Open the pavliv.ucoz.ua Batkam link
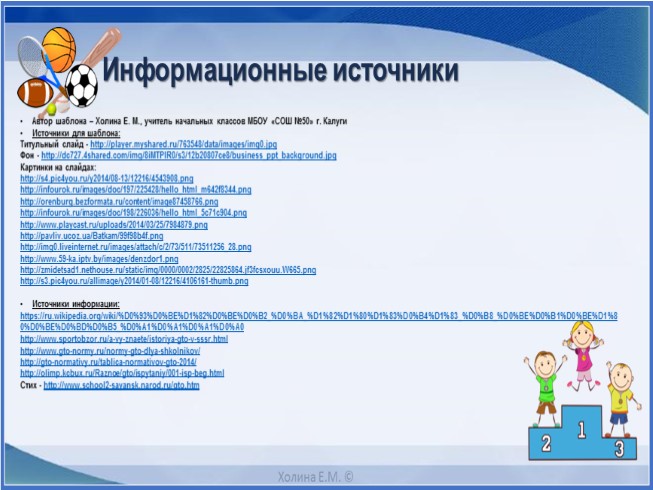The image size is (653, 490). 91,235
